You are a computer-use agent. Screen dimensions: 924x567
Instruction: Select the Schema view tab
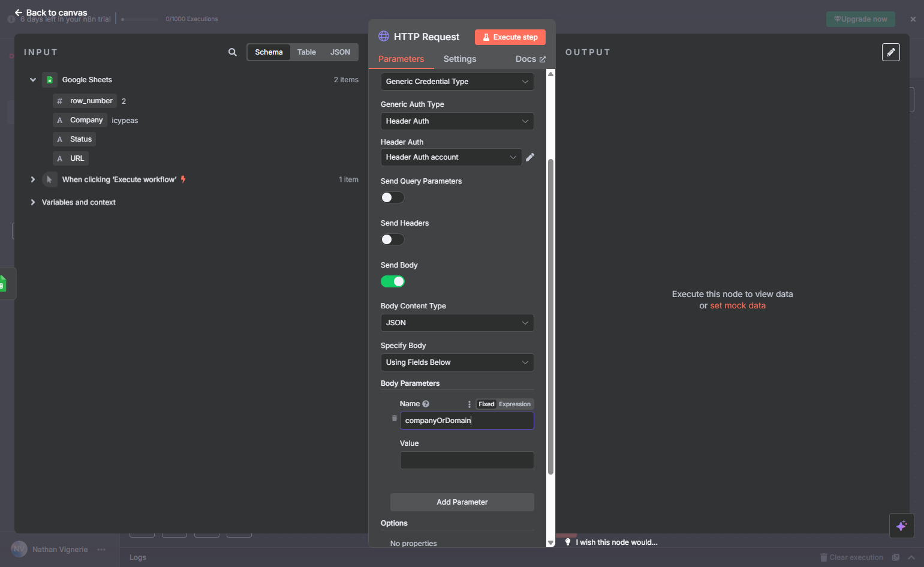pos(269,52)
